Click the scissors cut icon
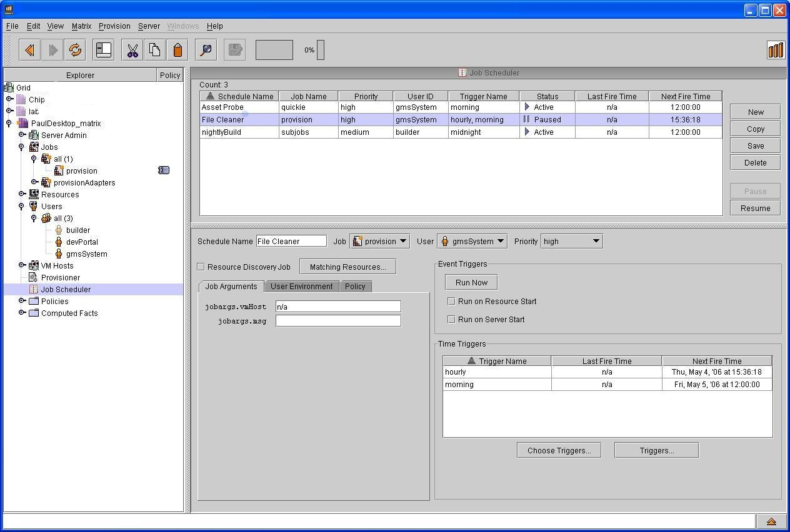 (132, 50)
